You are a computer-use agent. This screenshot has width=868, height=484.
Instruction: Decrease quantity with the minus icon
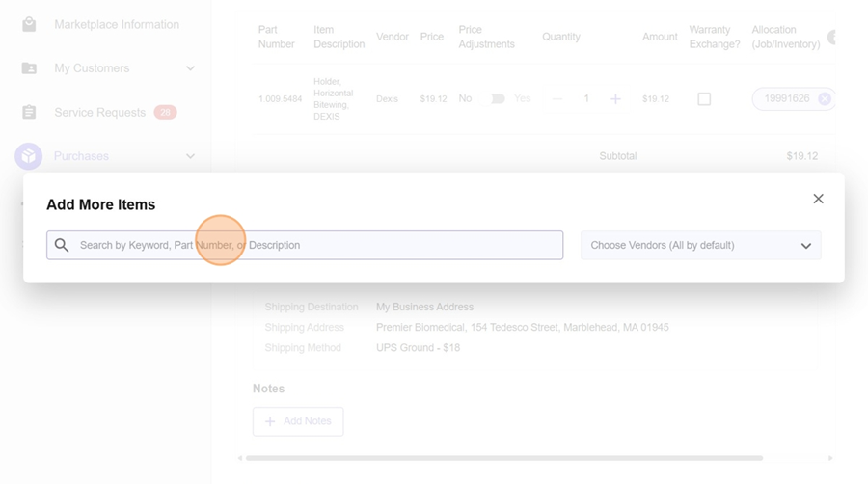[x=557, y=98]
